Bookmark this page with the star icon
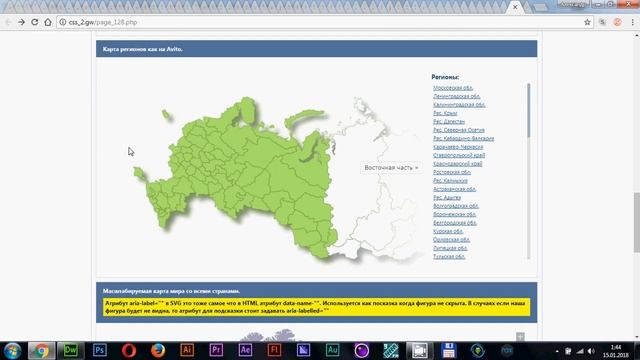 pos(587,22)
